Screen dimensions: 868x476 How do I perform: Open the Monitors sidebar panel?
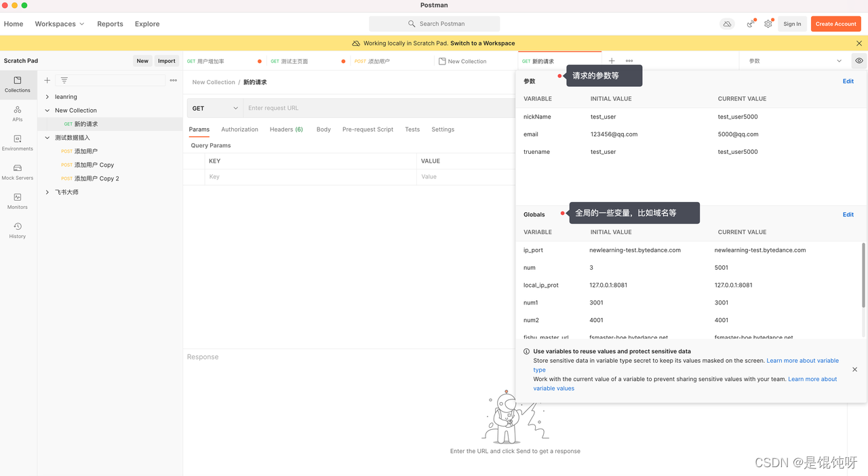coord(18,201)
